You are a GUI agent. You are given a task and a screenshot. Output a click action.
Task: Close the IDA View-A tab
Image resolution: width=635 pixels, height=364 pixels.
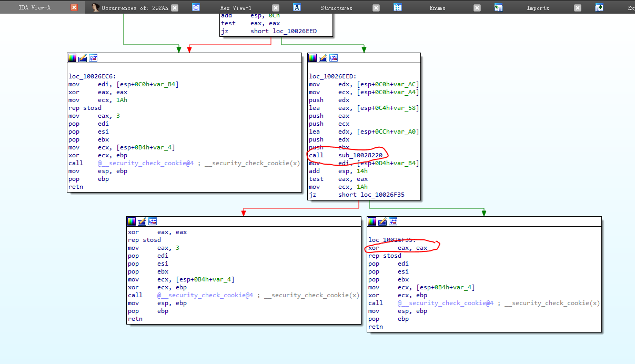(74, 7)
